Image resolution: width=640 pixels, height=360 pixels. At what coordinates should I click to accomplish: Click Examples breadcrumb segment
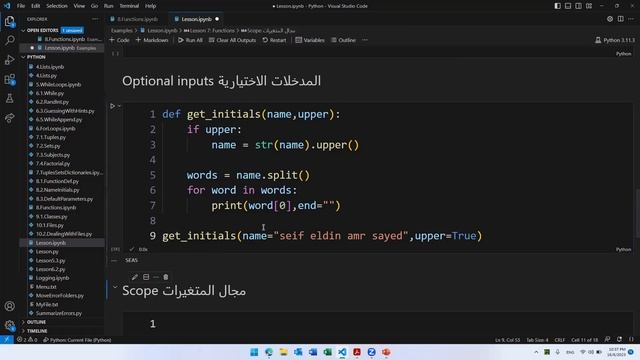pos(122,30)
